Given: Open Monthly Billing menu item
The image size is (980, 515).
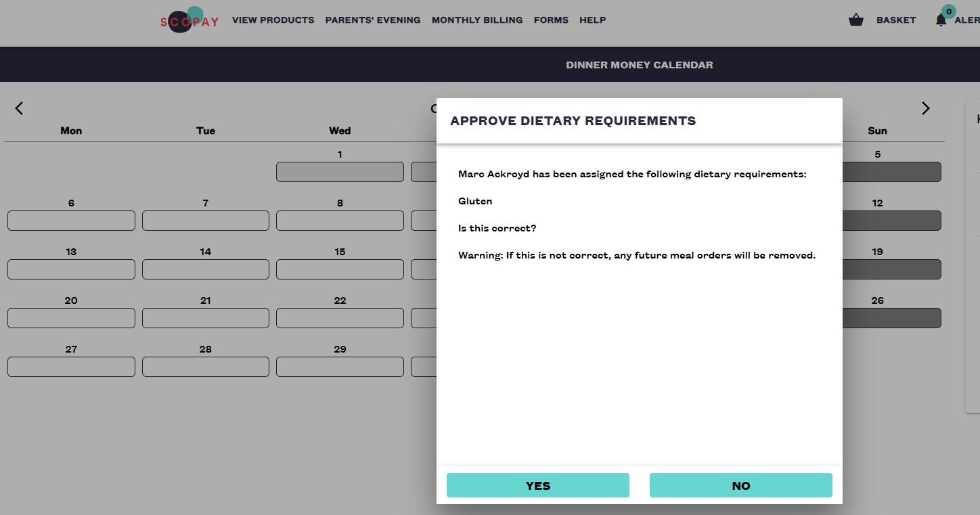Looking at the screenshot, I should 477,20.
